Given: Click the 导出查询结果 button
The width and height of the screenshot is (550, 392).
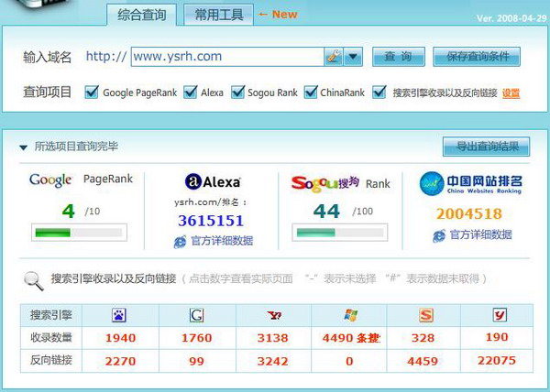Looking at the screenshot, I should click(x=486, y=147).
